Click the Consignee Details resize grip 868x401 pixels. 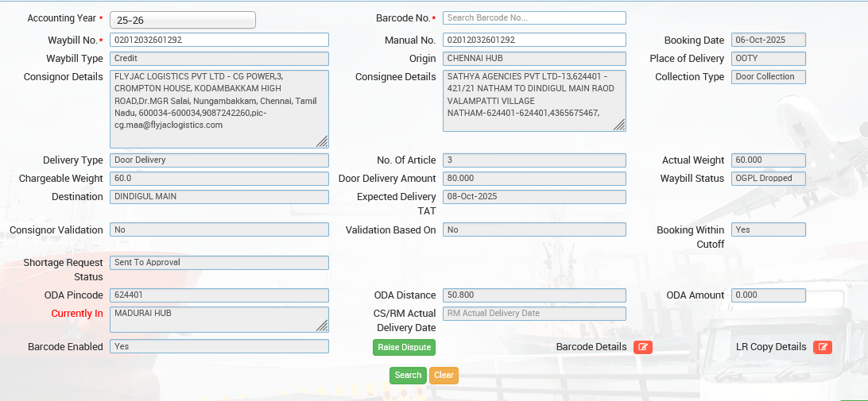618,125
